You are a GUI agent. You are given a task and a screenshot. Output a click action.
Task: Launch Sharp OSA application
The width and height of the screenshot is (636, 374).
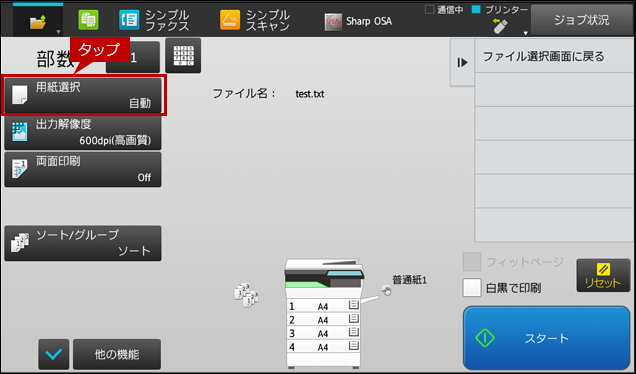(x=359, y=21)
